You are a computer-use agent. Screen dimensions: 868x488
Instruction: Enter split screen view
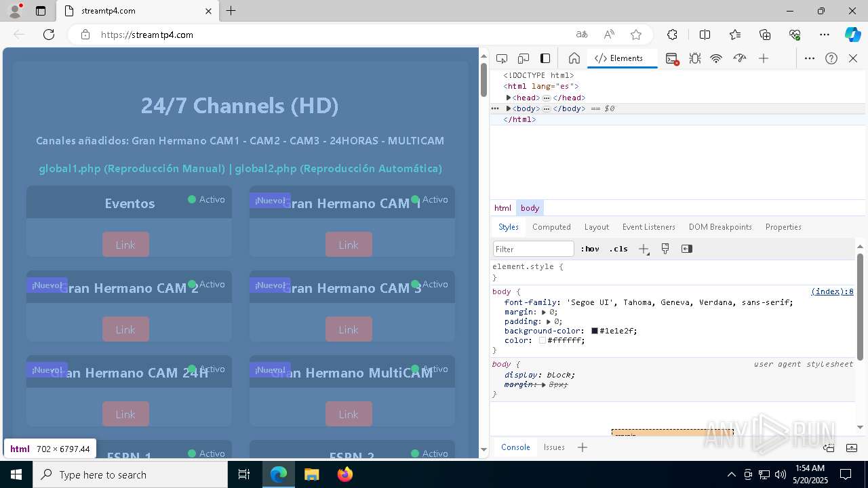[x=705, y=35]
